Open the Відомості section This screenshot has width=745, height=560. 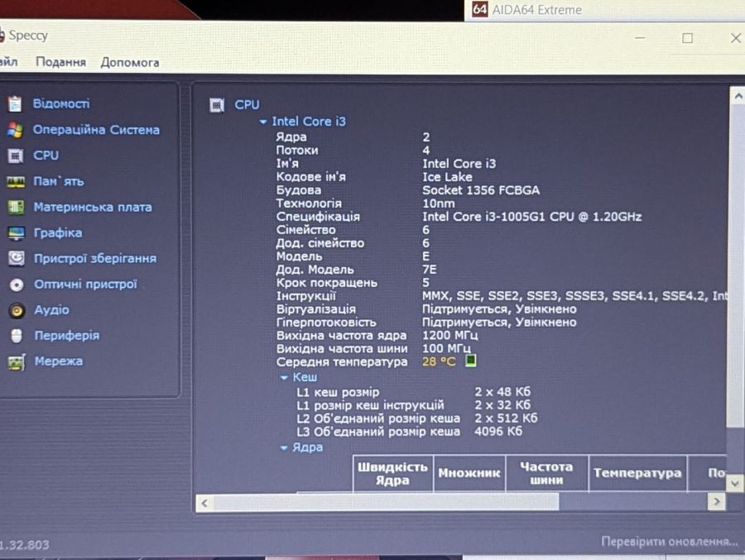[x=60, y=103]
